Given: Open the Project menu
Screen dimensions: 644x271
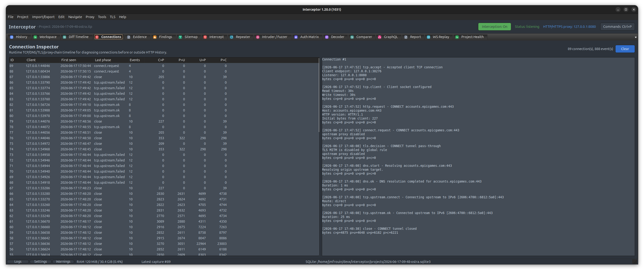Looking at the screenshot, I should click(x=23, y=17).
